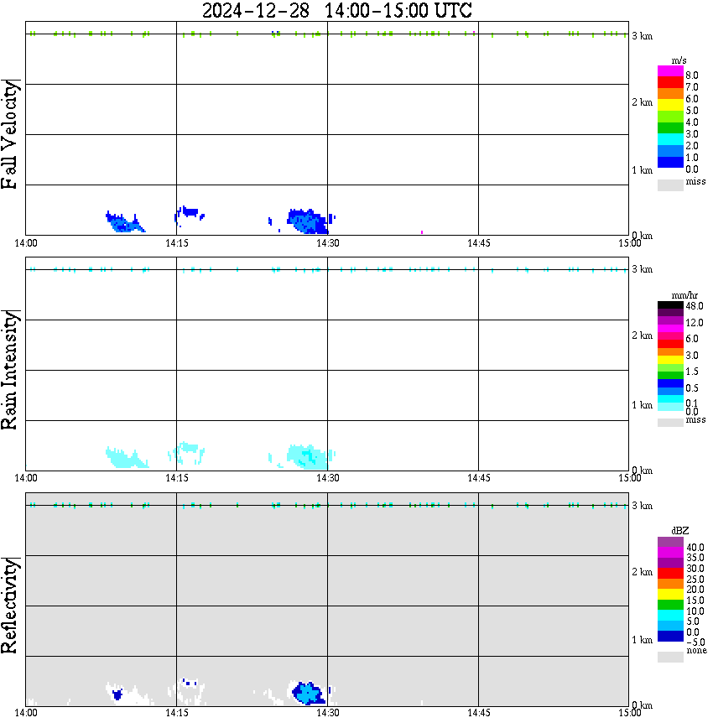Pick the dark blue swatch in Rain Intensity legend
This screenshot has width=713, height=728.
pyautogui.click(x=670, y=383)
